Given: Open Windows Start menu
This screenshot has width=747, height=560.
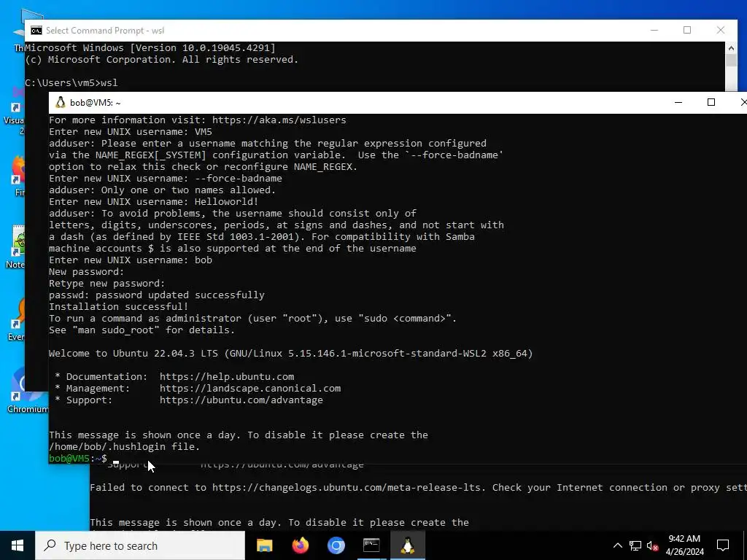Looking at the screenshot, I should tap(18, 545).
